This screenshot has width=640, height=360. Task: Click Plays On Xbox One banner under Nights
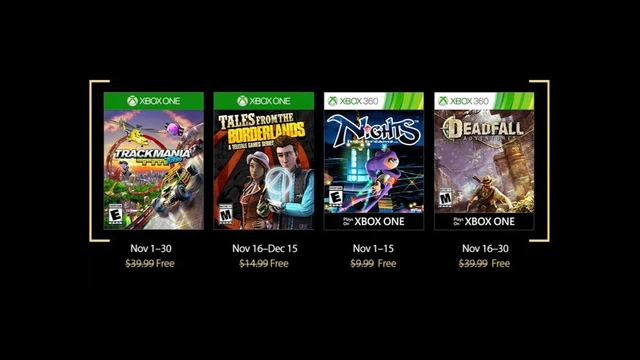(x=374, y=221)
